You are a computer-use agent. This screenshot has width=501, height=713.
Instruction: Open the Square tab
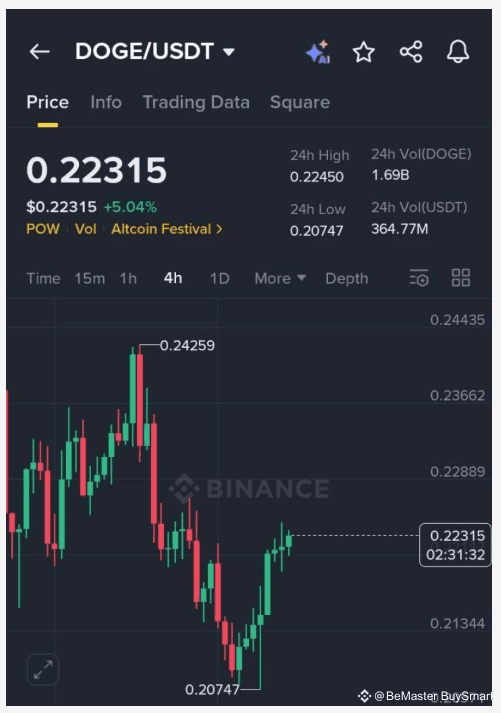coord(300,102)
